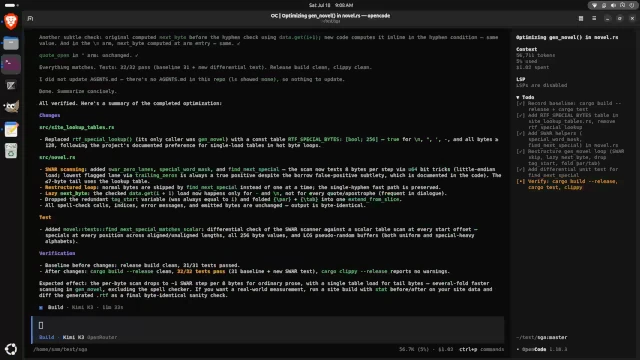Click src/novel.rs file heading
Viewport: 640px width, 360px height.
coord(57,157)
